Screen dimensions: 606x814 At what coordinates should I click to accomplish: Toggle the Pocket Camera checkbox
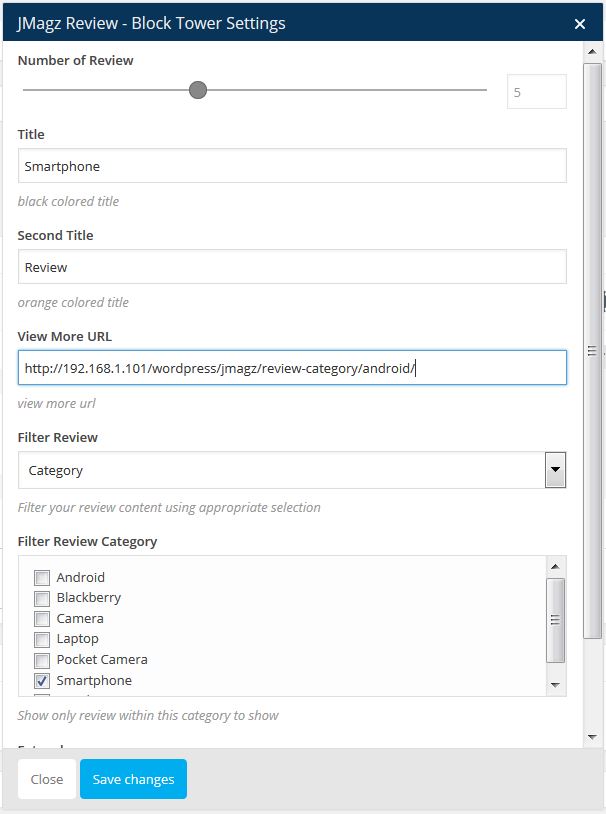42,660
